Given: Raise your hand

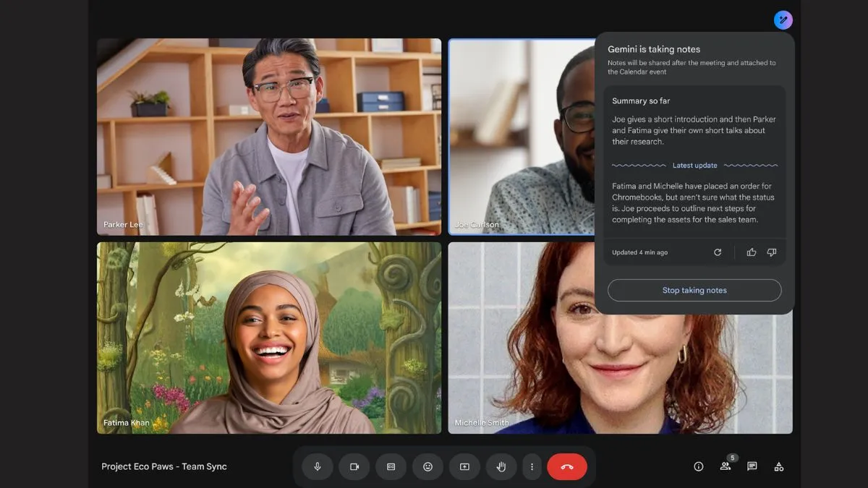Looking at the screenshot, I should click(x=501, y=466).
